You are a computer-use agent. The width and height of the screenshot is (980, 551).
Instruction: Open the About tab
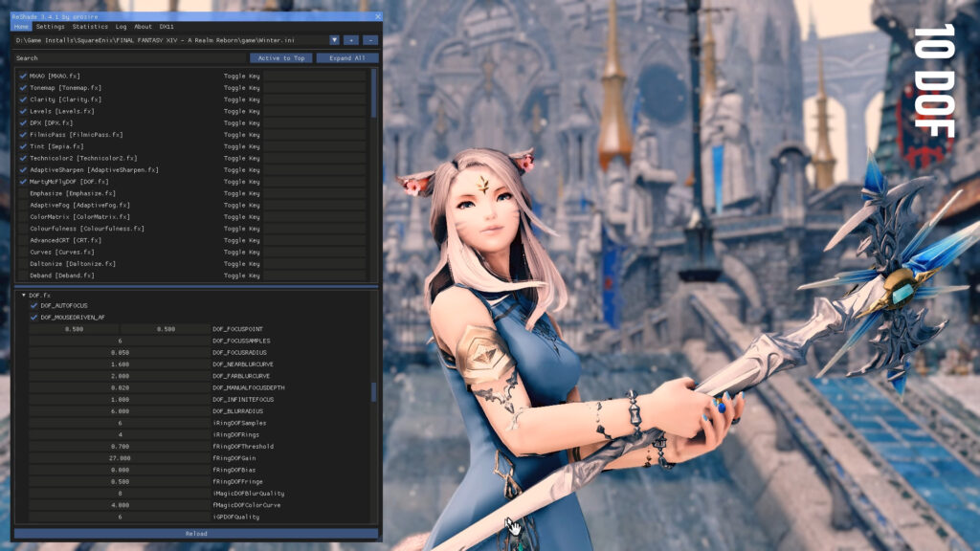pos(144,27)
